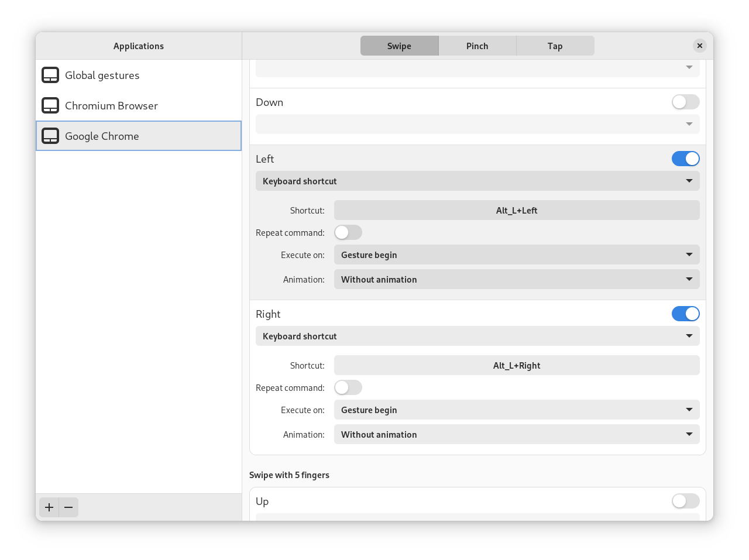Click the Swipe with 5 fingers heading
Screen dimensions: 749x560
click(289, 475)
